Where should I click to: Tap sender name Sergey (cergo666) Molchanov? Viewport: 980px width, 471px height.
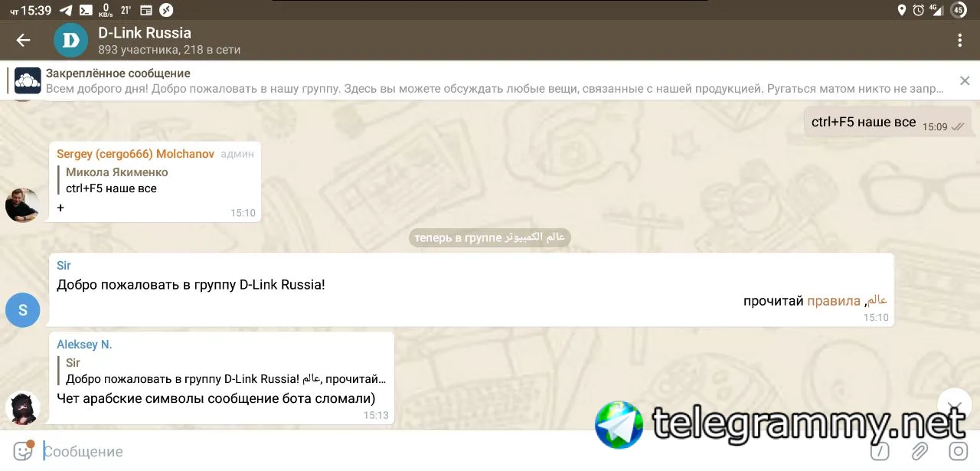[136, 154]
